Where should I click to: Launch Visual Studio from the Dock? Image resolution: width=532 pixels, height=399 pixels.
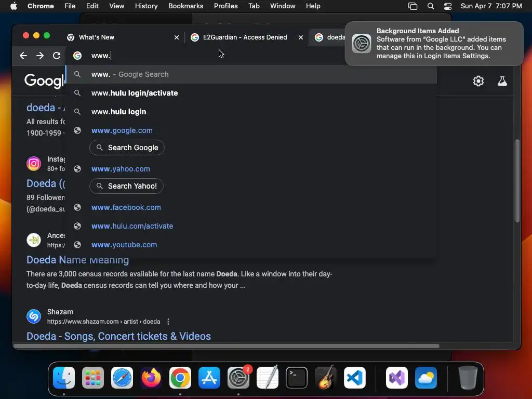(x=397, y=378)
